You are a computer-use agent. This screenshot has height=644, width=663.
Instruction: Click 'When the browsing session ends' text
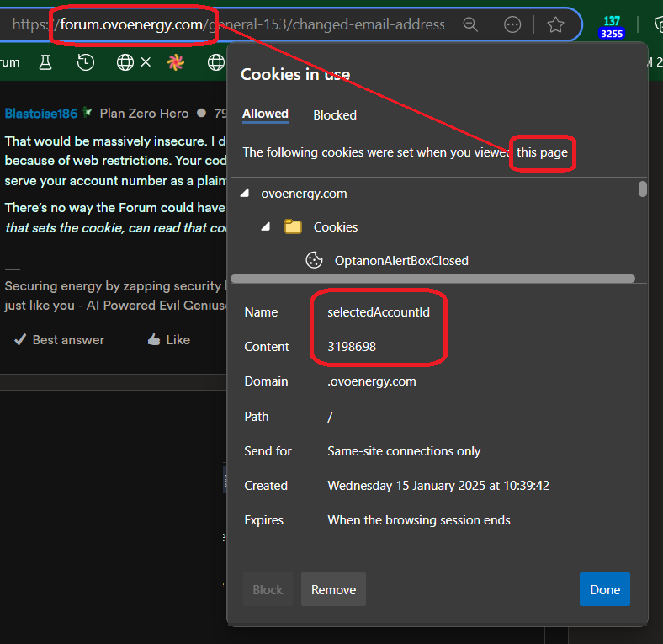tap(419, 520)
